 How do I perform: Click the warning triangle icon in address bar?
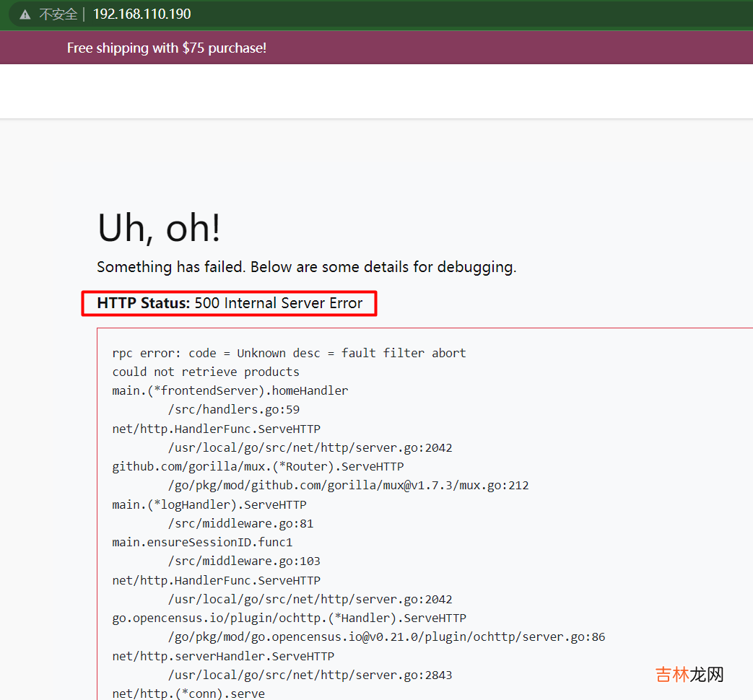(25, 14)
